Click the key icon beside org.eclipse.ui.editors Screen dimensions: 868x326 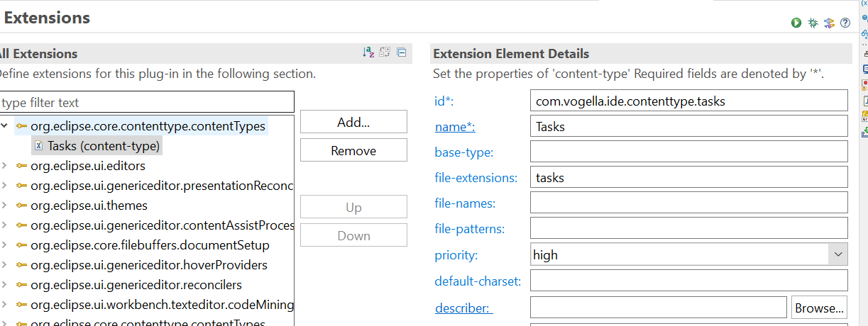coord(21,166)
